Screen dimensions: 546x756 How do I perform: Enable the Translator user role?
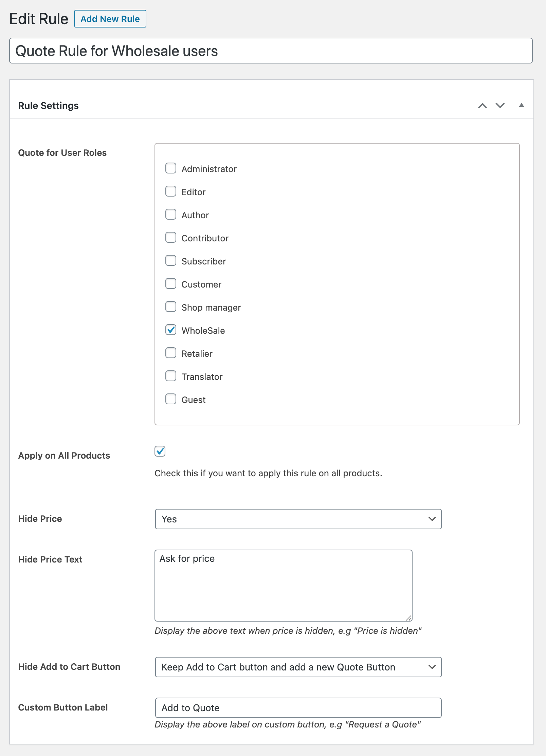171,376
